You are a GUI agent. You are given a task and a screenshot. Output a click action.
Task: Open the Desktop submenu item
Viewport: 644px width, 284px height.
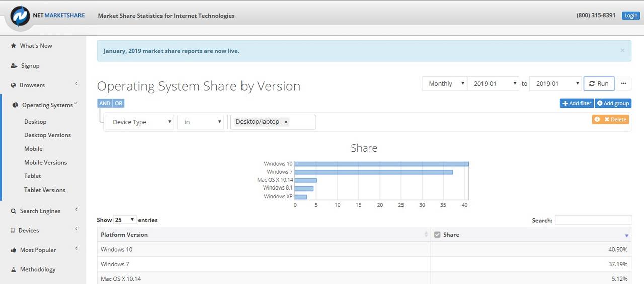coord(35,122)
